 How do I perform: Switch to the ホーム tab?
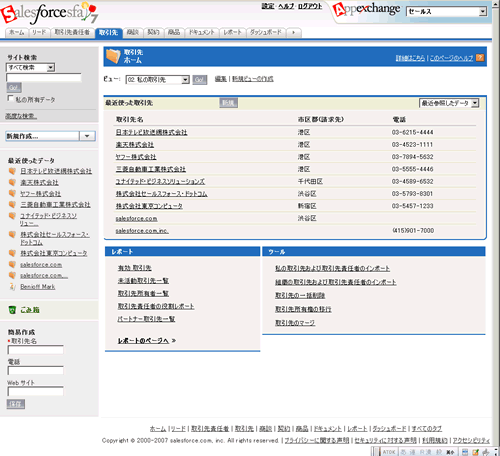(x=16, y=32)
